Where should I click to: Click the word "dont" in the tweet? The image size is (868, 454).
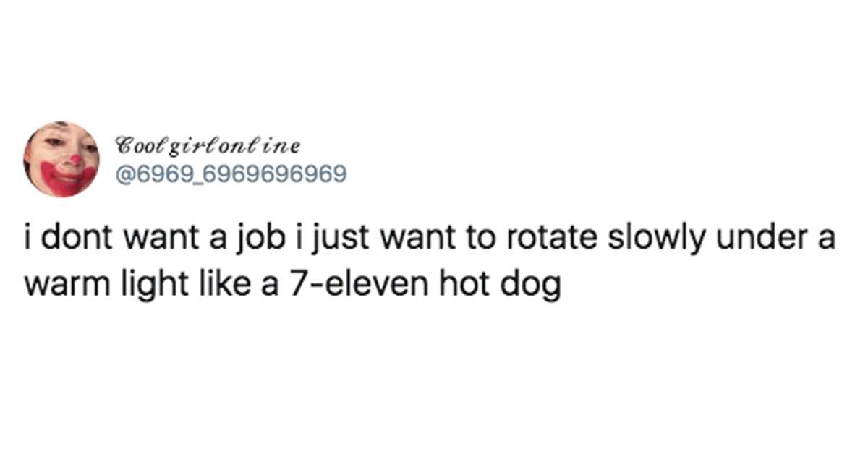click(69, 241)
